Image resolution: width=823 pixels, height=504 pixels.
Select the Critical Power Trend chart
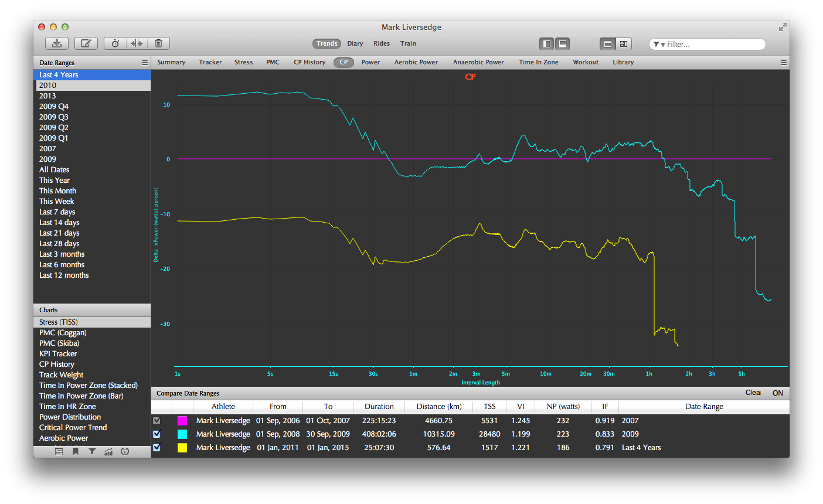coord(93,428)
